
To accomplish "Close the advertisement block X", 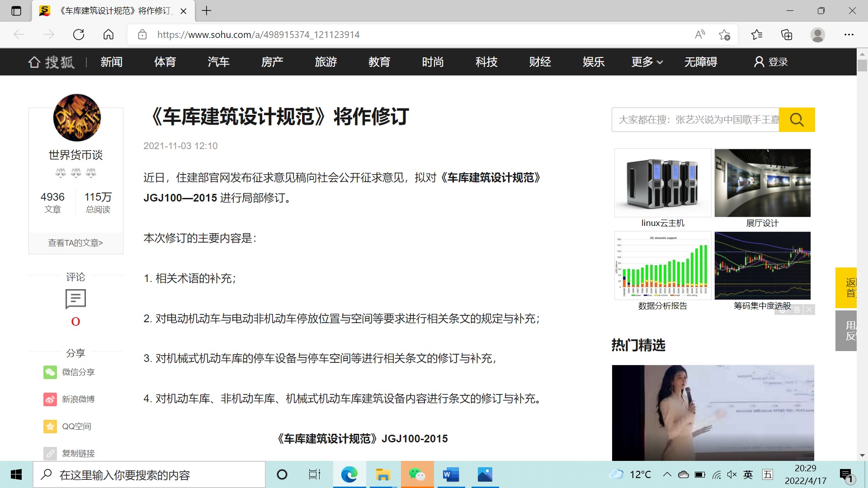I will (809, 310).
